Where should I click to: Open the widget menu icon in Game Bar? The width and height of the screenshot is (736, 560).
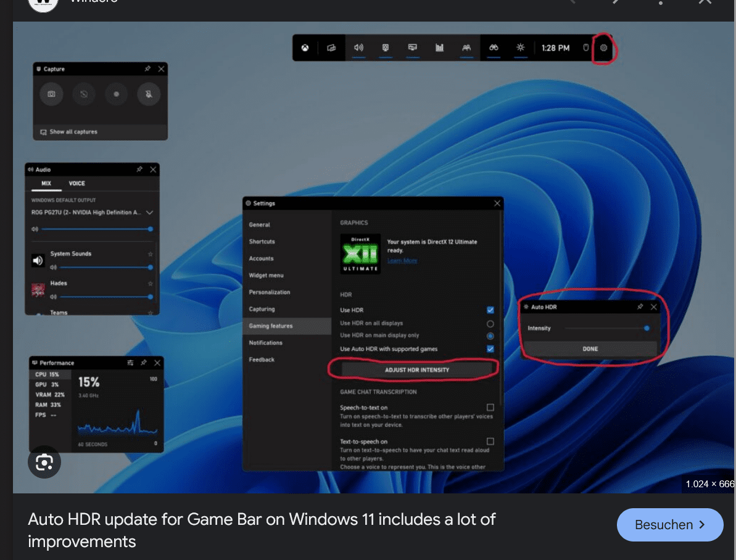[x=331, y=48]
